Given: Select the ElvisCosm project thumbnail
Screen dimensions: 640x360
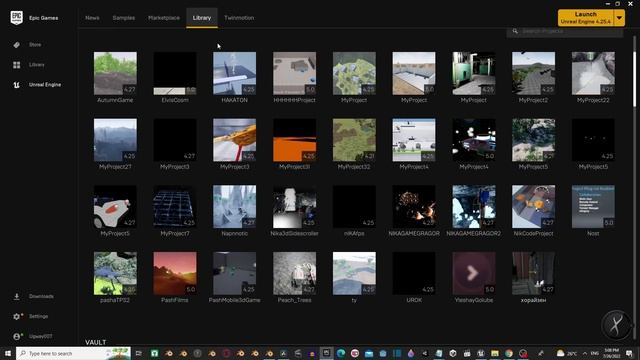Looking at the screenshot, I should (x=175, y=73).
